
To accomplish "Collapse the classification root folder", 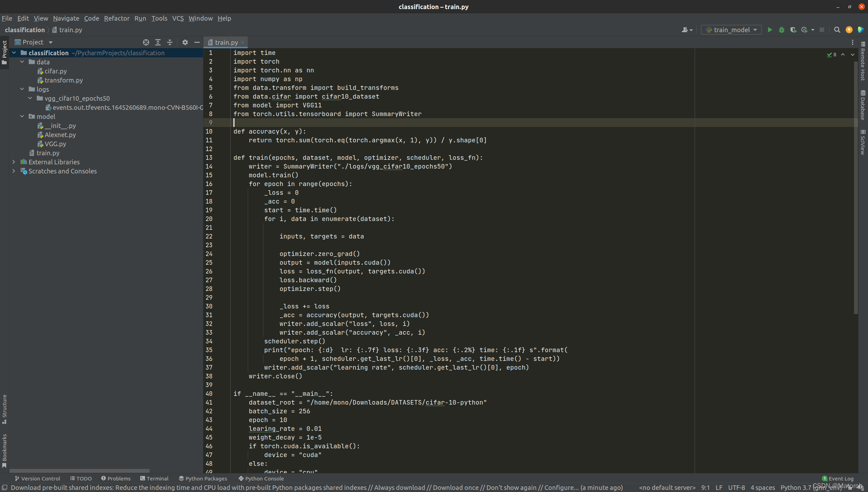I will [14, 53].
